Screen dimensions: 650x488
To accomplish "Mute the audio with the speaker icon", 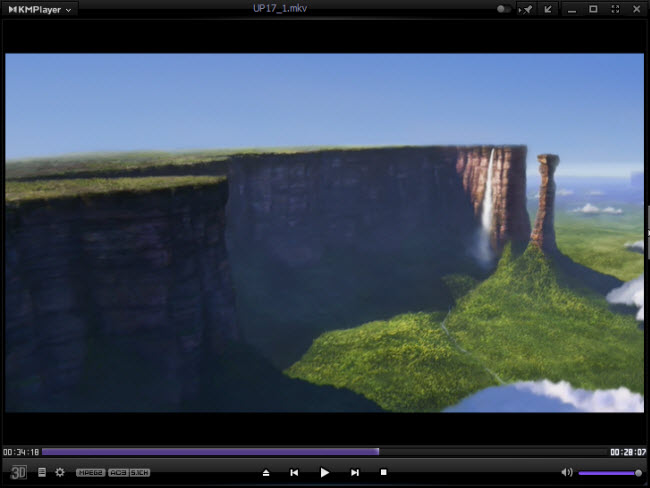I will click(x=567, y=472).
